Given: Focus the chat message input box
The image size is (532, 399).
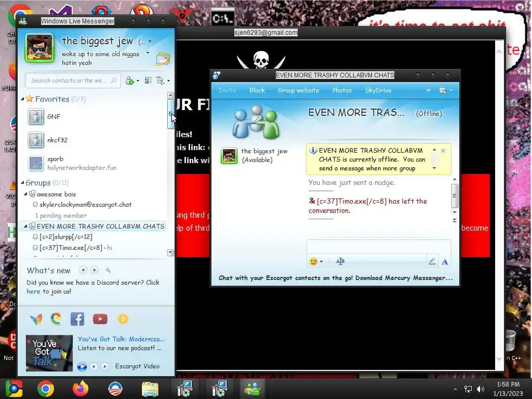Looking at the screenshot, I should pyautogui.click(x=379, y=247).
